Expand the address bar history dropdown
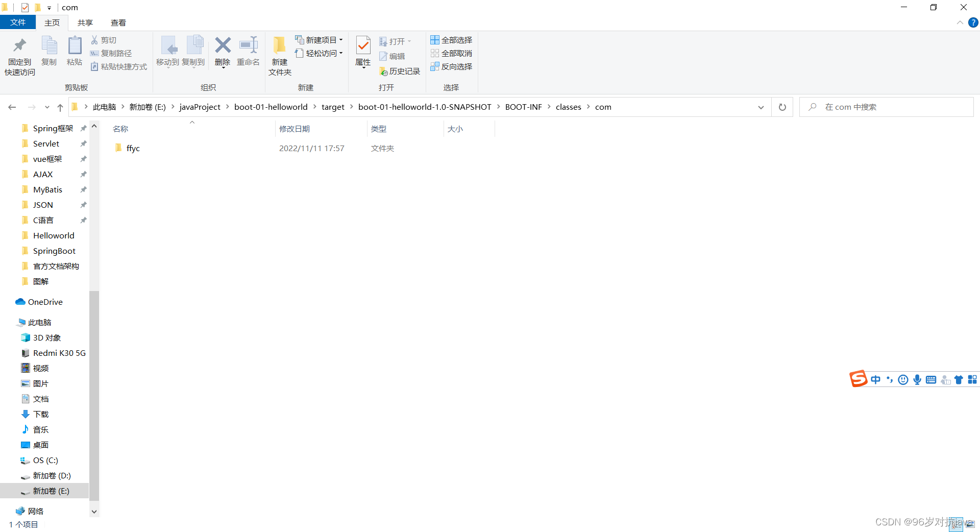Viewport: 980px width, 532px height. 761,107
